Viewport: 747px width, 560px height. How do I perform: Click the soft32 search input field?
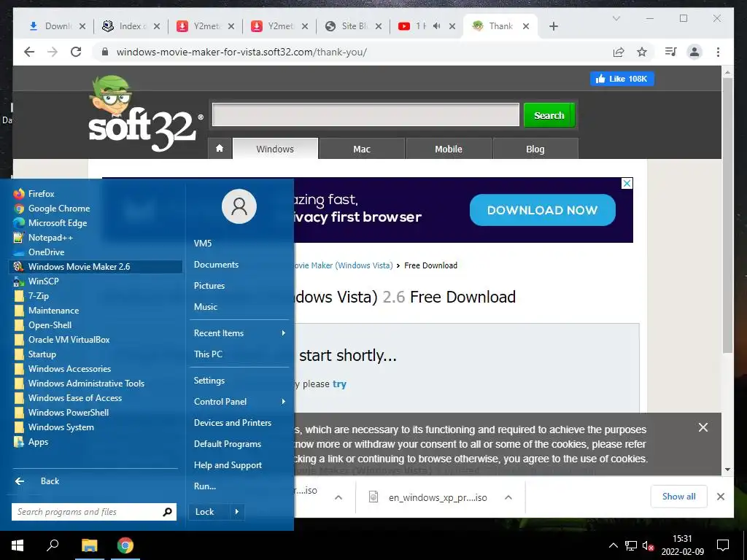(365, 114)
